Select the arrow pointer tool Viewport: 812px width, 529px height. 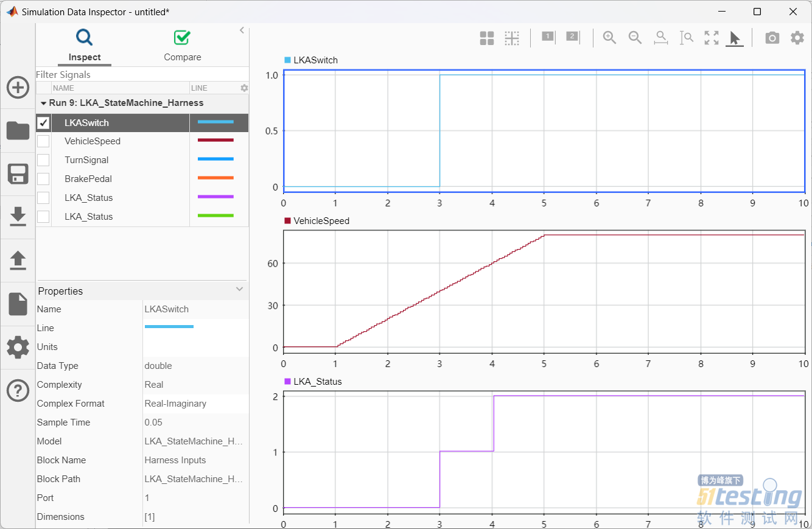point(735,38)
